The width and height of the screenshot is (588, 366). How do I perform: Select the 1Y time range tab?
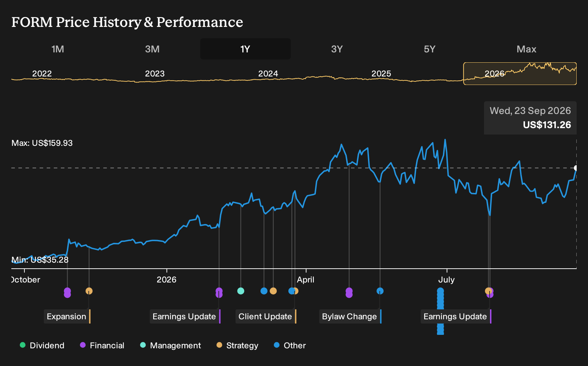click(245, 49)
